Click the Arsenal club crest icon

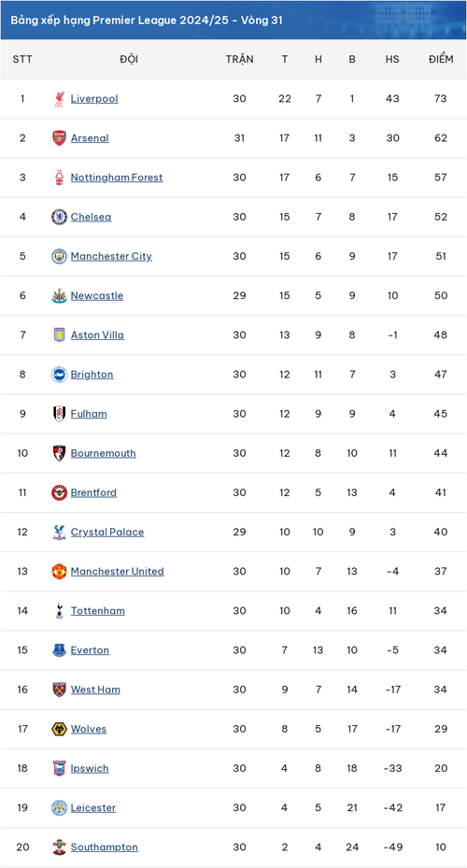59,138
